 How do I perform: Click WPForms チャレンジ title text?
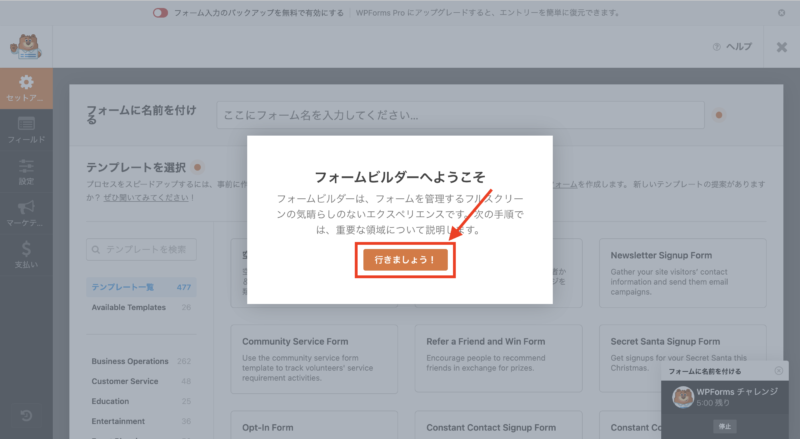(737, 392)
